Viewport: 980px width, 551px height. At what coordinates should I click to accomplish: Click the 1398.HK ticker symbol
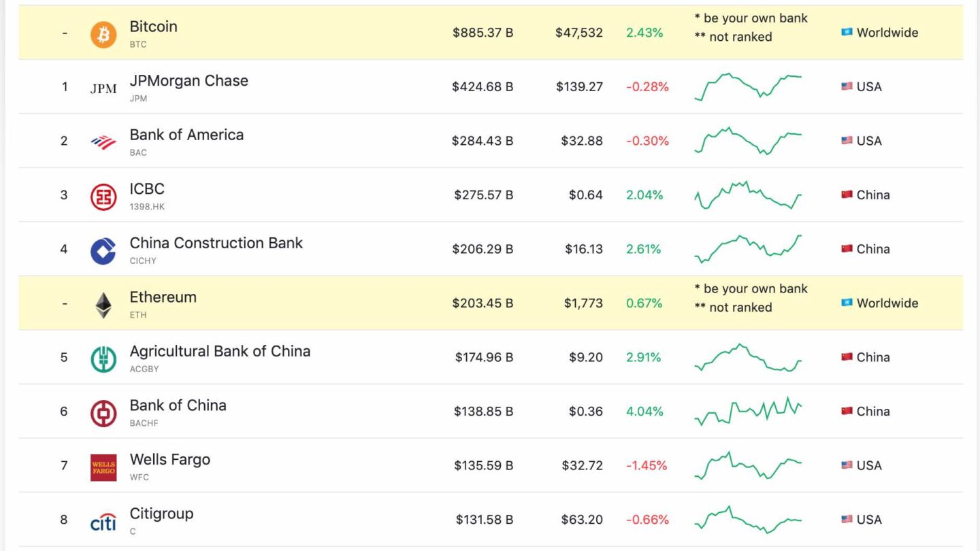pyautogui.click(x=147, y=206)
